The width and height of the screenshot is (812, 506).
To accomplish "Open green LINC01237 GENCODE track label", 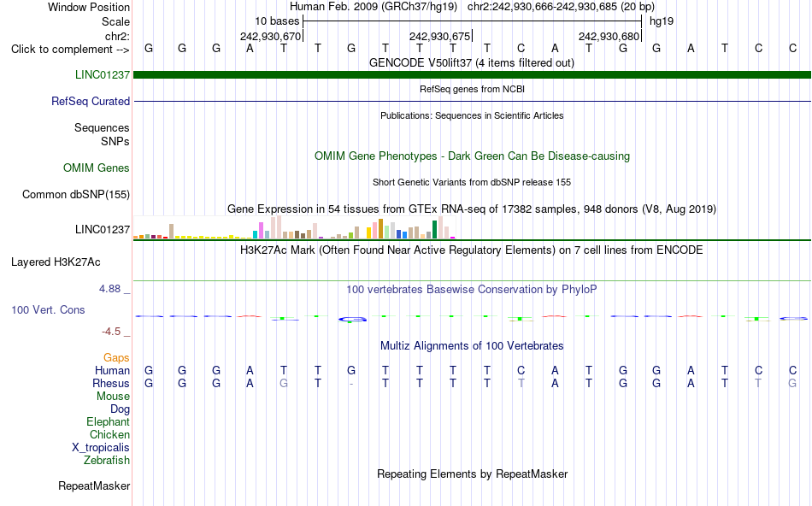I will pos(103,74).
